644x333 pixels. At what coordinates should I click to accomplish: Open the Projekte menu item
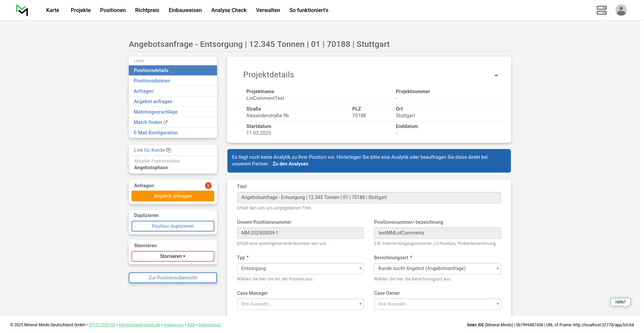(80, 10)
